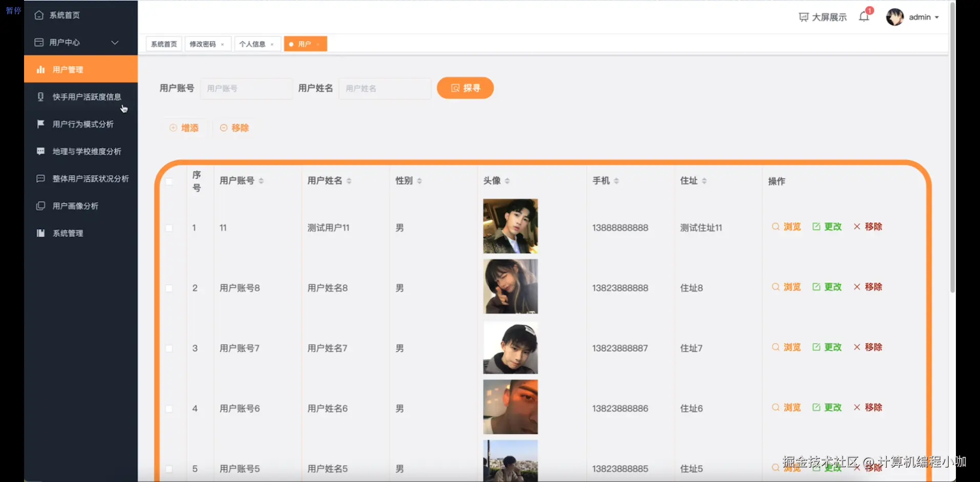Sort by 头像 column
The width and height of the screenshot is (980, 482).
pyautogui.click(x=507, y=181)
